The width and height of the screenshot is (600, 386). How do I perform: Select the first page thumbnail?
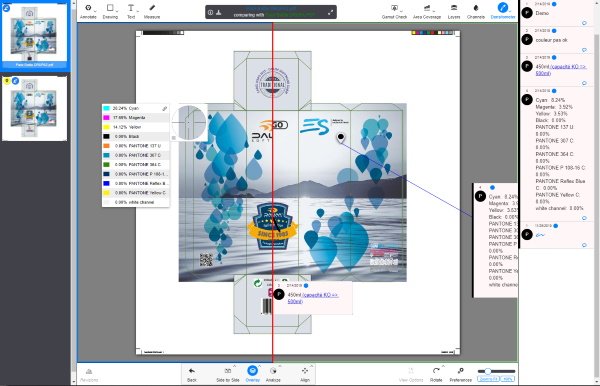coord(34,36)
